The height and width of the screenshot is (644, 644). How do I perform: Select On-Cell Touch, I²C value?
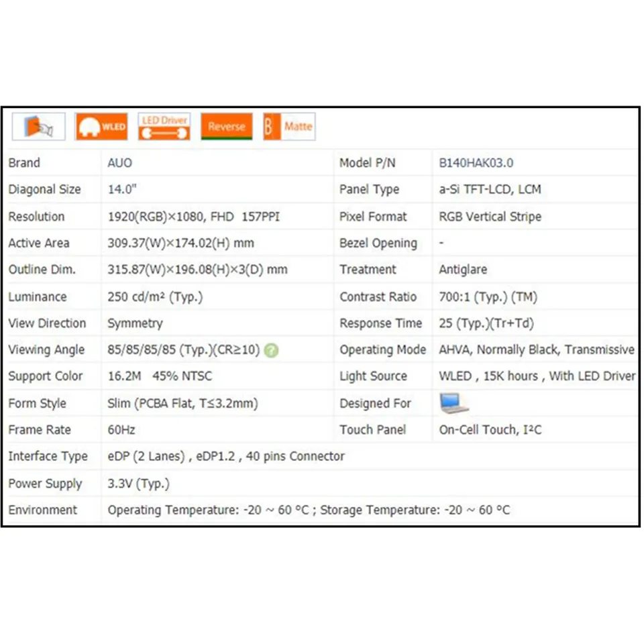pos(490,430)
